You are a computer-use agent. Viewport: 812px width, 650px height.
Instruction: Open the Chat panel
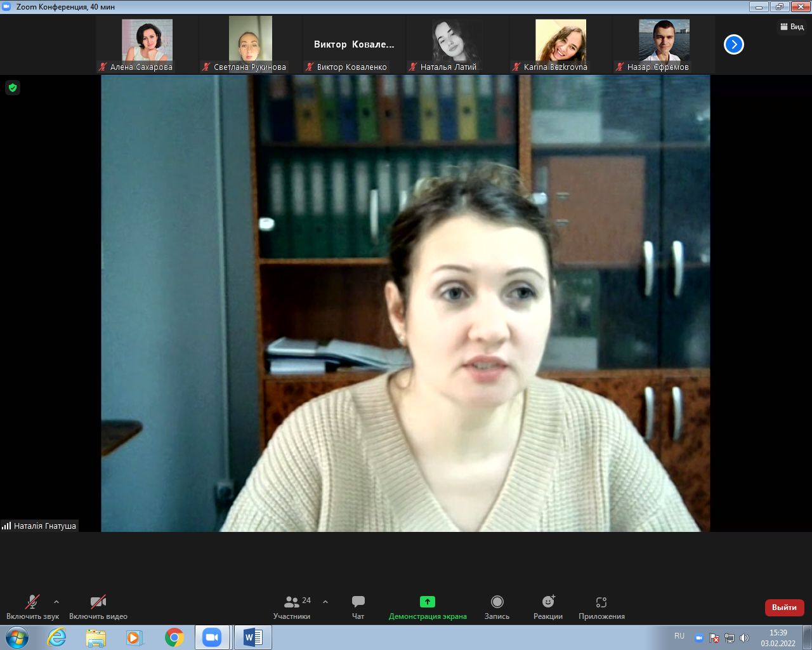pyautogui.click(x=358, y=606)
